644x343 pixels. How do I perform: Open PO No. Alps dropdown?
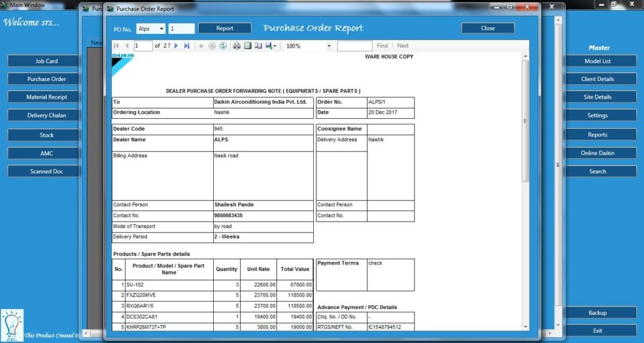[151, 29]
